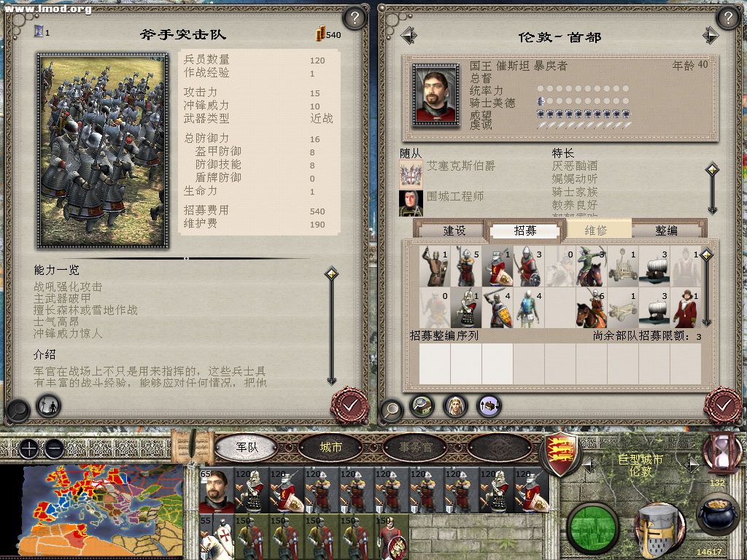Click the help question mark on unit panel
Viewport: 747px width, 560px height.
click(x=355, y=18)
